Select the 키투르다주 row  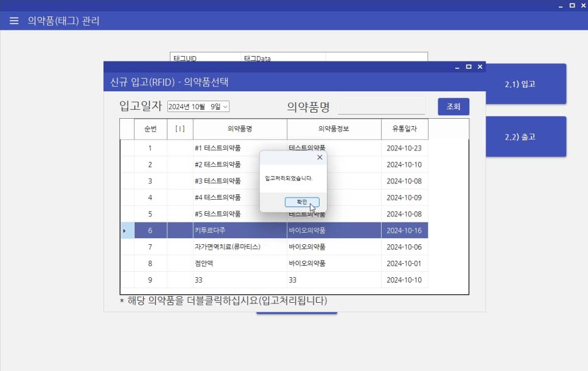tap(274, 230)
